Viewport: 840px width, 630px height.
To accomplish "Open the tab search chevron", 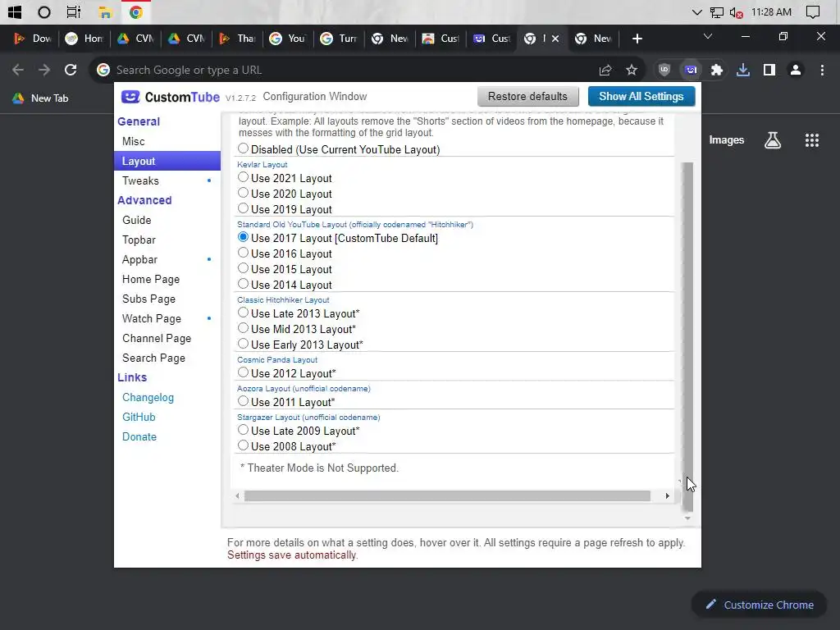I will tap(708, 36).
